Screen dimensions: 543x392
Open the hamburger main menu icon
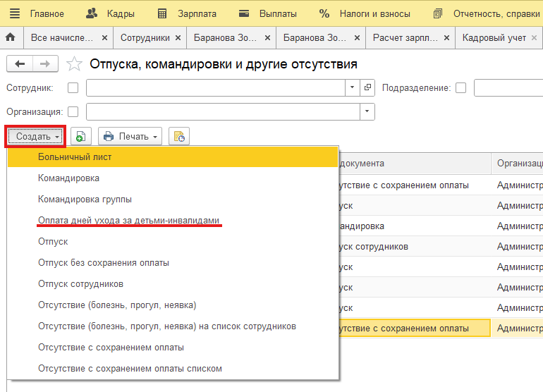tap(15, 13)
